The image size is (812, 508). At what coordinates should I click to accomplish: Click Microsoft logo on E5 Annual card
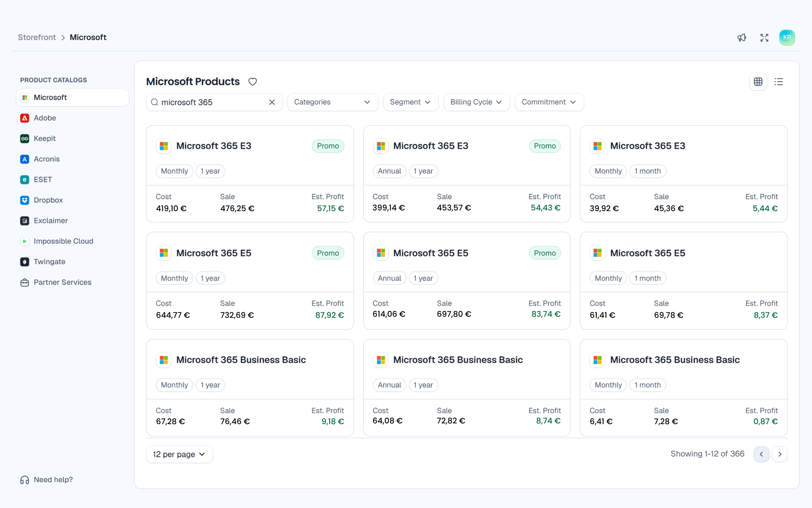point(381,253)
